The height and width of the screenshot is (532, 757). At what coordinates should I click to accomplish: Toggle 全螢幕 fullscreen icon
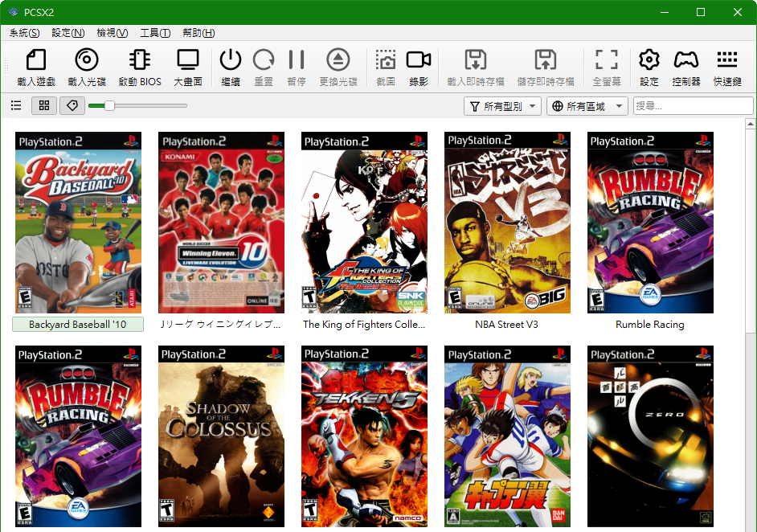607,59
